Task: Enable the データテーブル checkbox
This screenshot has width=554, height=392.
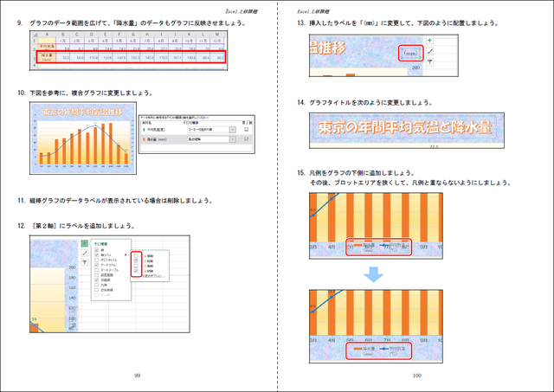Action: pos(97,270)
